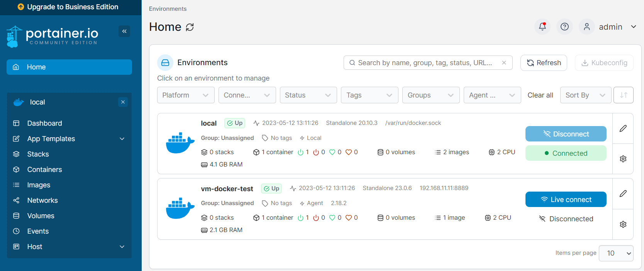Click the Environments header drive icon
Viewport: 644px width, 271px height.
165,62
